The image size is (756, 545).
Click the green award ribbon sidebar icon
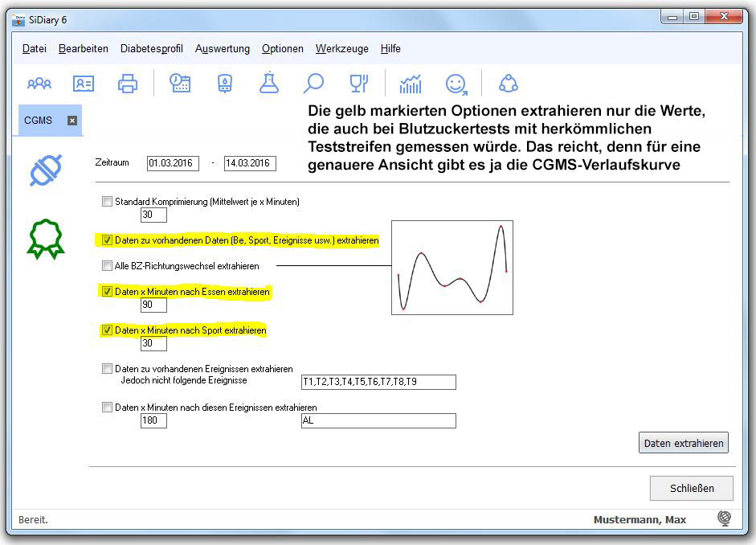pyautogui.click(x=45, y=239)
